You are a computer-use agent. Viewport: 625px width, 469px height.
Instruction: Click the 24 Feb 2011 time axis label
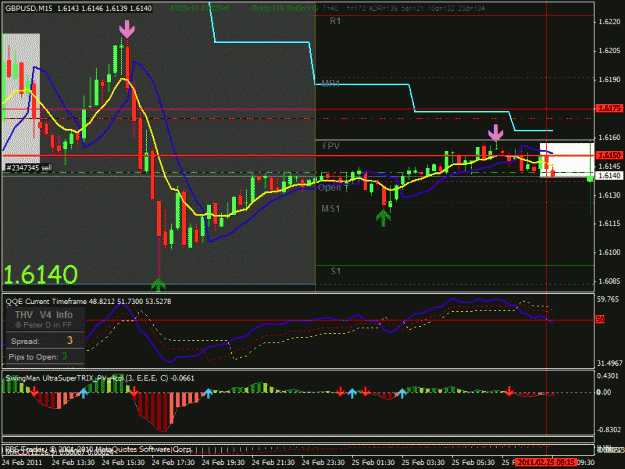pyautogui.click(x=22, y=463)
